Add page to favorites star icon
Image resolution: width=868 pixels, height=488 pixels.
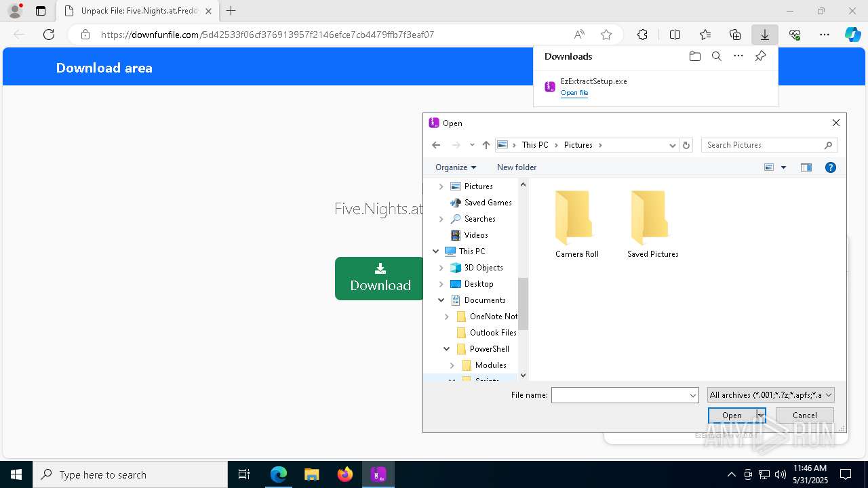click(x=606, y=35)
